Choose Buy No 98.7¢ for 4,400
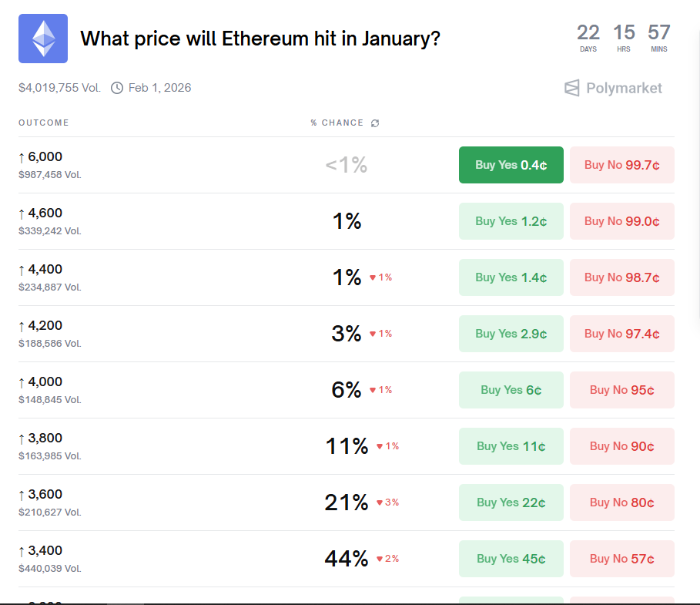 pos(621,277)
